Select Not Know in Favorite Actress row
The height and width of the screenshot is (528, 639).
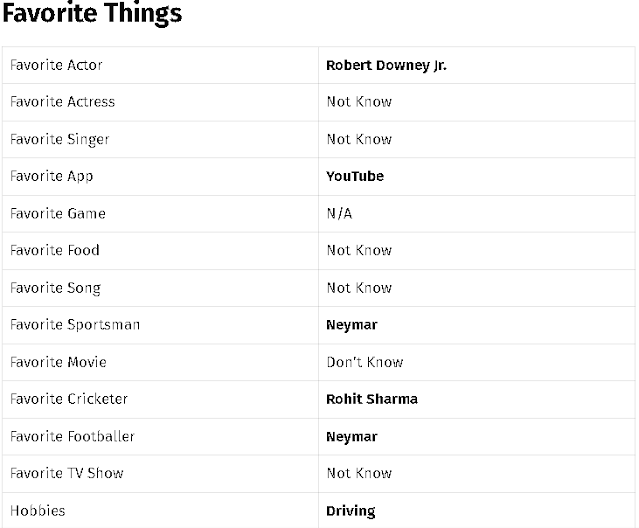359,102
